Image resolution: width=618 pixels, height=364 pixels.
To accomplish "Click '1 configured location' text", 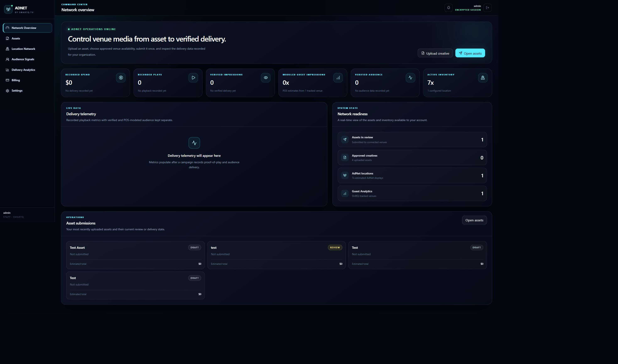I will coord(439,91).
